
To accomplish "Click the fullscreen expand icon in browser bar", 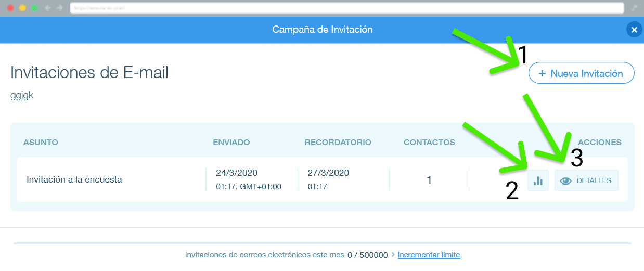I will click(x=634, y=8).
